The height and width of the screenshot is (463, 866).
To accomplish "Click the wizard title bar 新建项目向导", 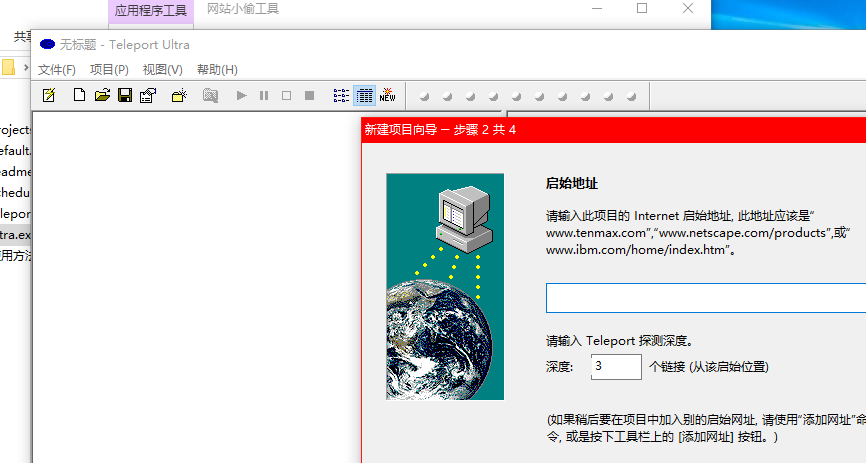I will (x=614, y=130).
